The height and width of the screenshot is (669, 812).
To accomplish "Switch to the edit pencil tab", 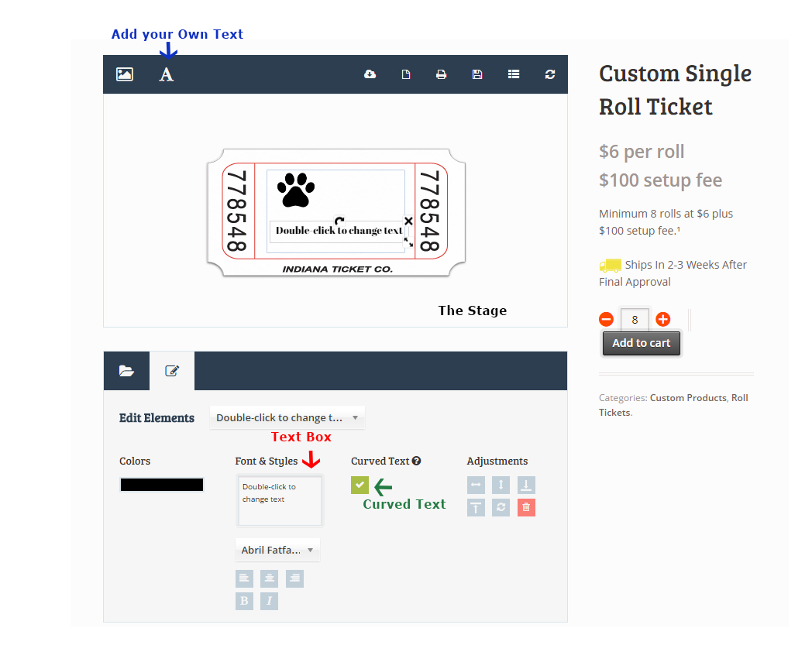I will (172, 371).
